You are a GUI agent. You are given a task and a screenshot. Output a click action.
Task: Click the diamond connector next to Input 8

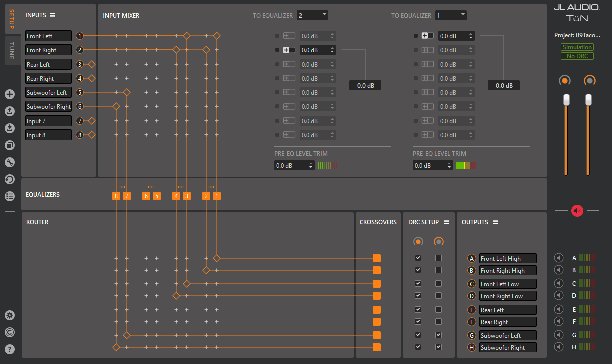click(x=92, y=135)
